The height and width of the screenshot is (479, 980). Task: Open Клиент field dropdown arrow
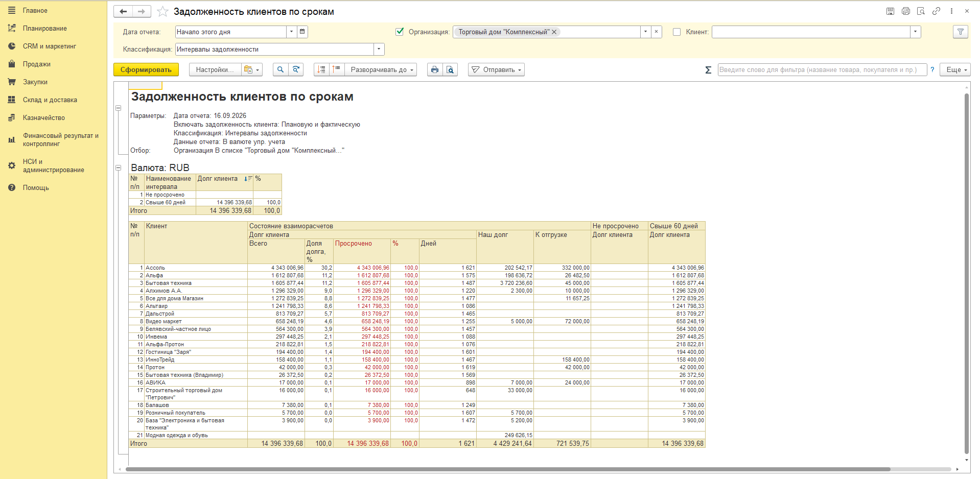[x=915, y=32]
